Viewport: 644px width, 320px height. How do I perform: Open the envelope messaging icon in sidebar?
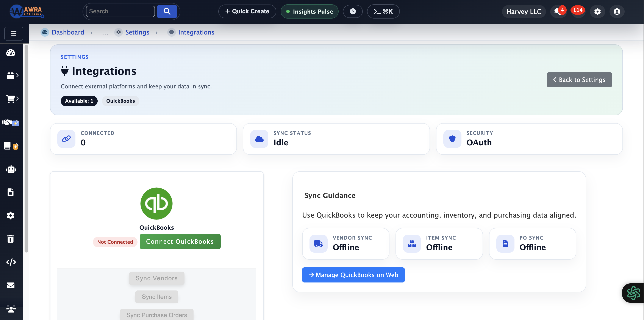pyautogui.click(x=11, y=285)
